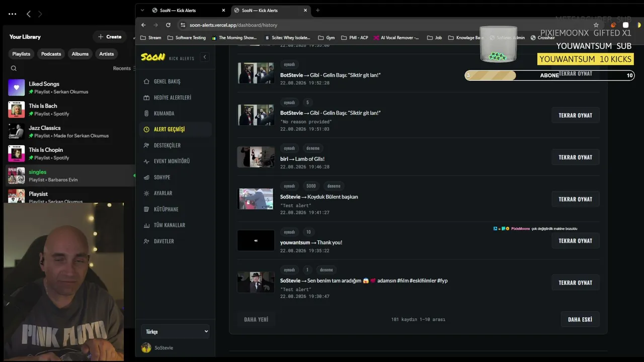Open the Crosshair bookmark
The width and height of the screenshot is (644, 362).
[x=542, y=38]
